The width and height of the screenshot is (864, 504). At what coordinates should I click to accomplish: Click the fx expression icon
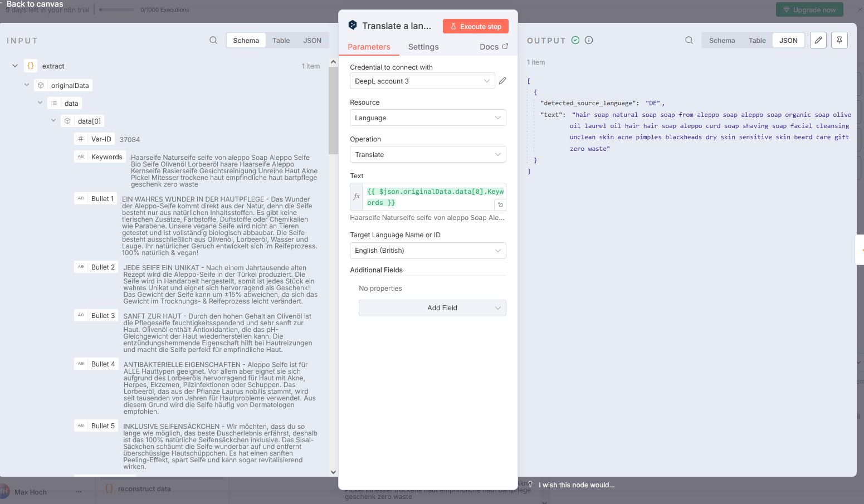point(357,197)
